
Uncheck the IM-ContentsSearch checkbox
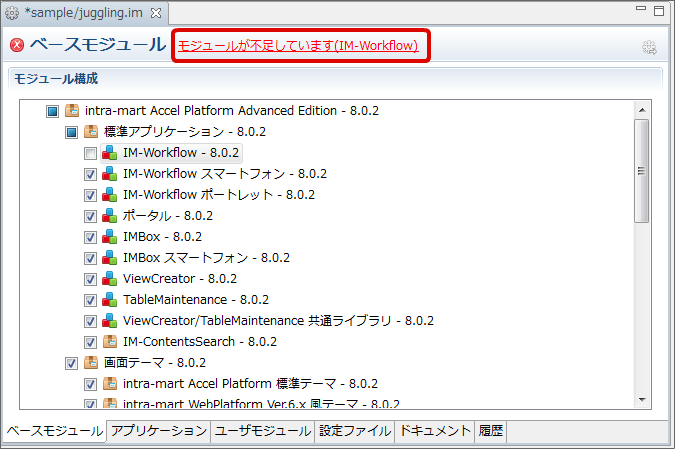pos(90,343)
